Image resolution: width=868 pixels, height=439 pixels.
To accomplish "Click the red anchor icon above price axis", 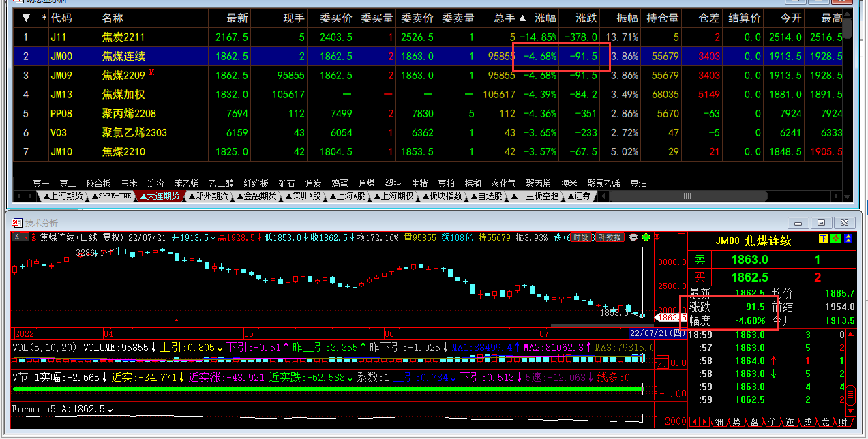I will [x=658, y=237].
